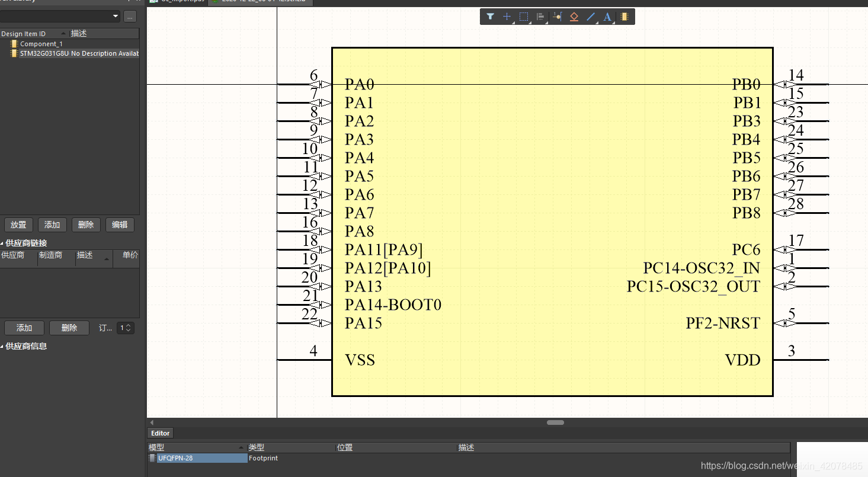Click the 添加 button under supplier links
The height and width of the screenshot is (477, 868).
click(24, 328)
